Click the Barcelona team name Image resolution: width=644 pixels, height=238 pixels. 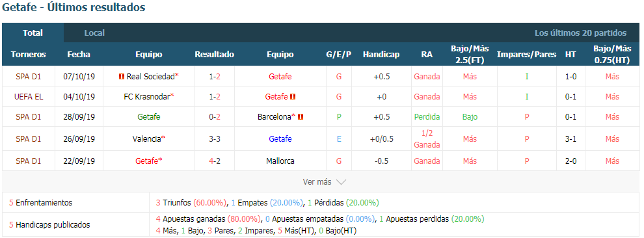(275, 117)
